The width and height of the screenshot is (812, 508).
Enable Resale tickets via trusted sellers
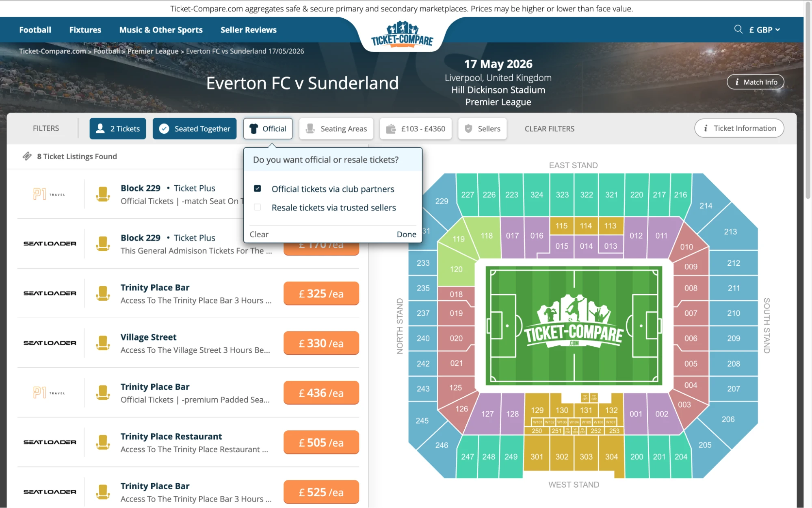258,207
